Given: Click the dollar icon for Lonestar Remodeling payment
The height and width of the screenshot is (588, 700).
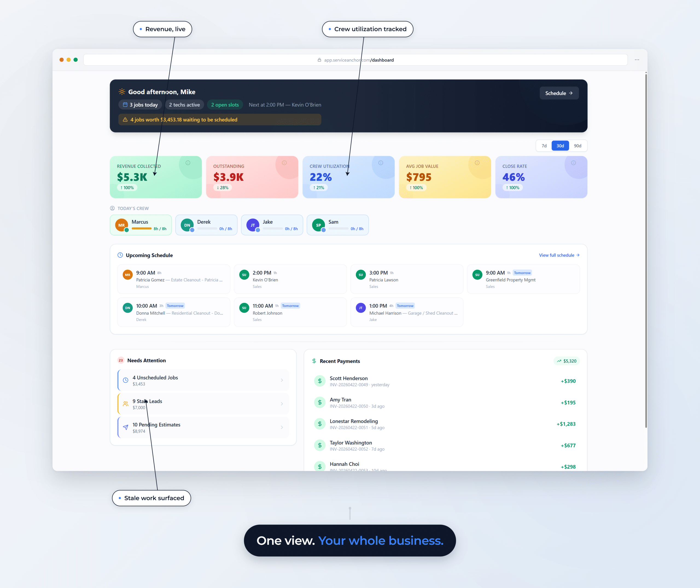Looking at the screenshot, I should tap(320, 424).
